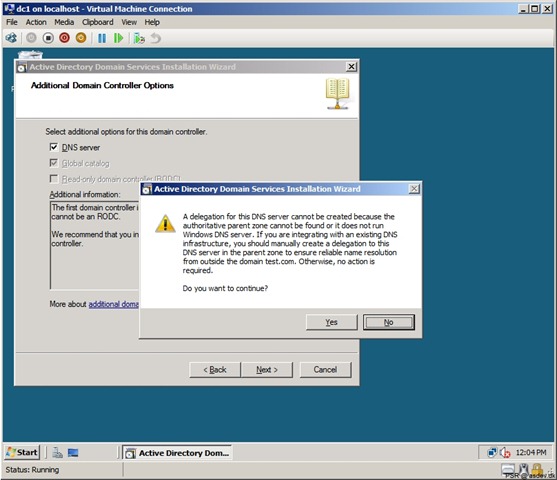Click No in the warning dialog
Image resolution: width=557 pixels, height=480 pixels.
pyautogui.click(x=389, y=322)
